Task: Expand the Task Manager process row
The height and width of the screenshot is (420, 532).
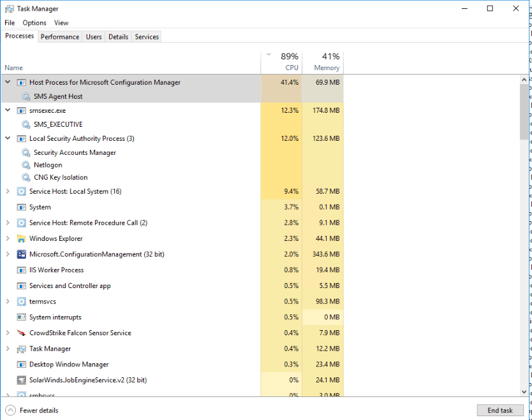Action: click(x=8, y=349)
